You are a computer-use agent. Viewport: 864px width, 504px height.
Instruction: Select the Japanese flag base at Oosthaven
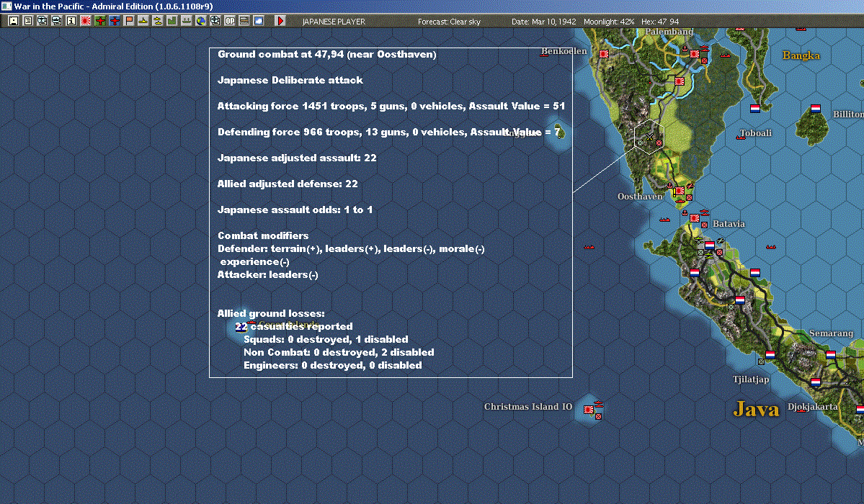(x=680, y=191)
